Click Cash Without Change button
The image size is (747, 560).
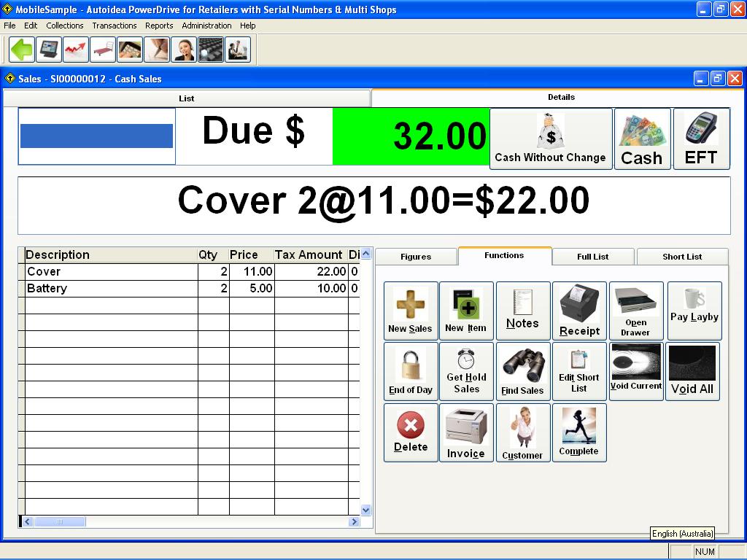[550, 139]
